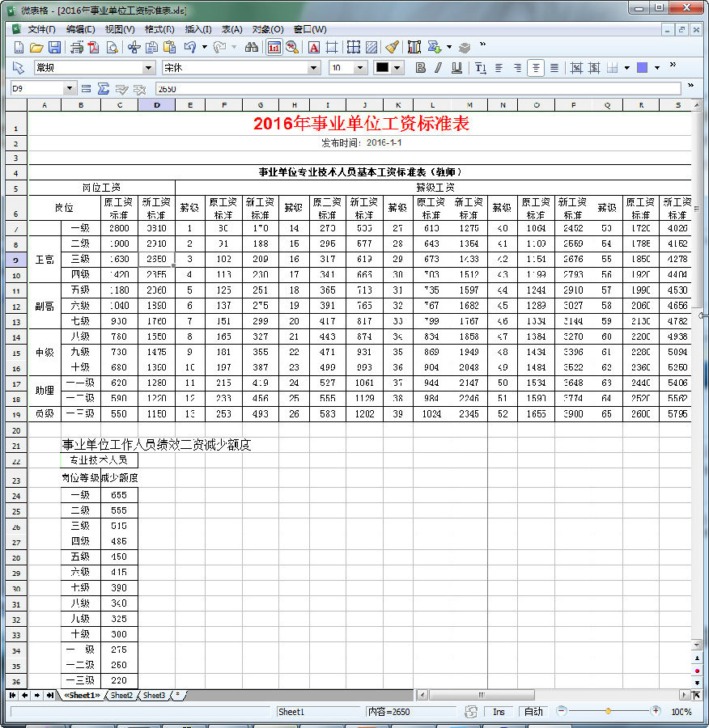
Task: Open a file using the folder icon
Action: pos(36,47)
